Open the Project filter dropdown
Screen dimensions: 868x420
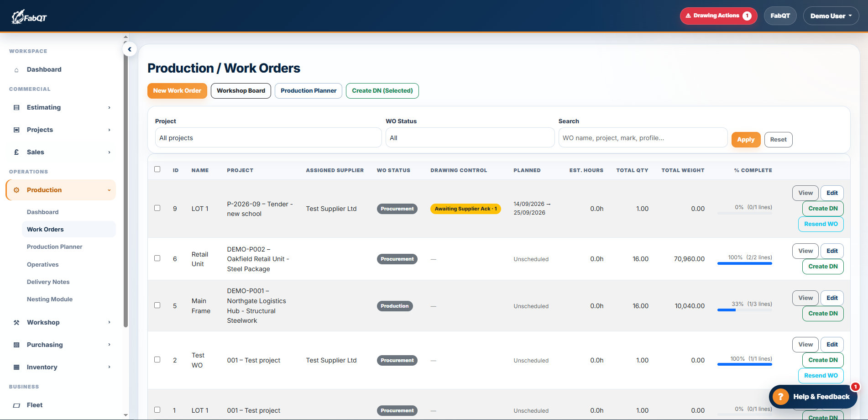pyautogui.click(x=268, y=138)
